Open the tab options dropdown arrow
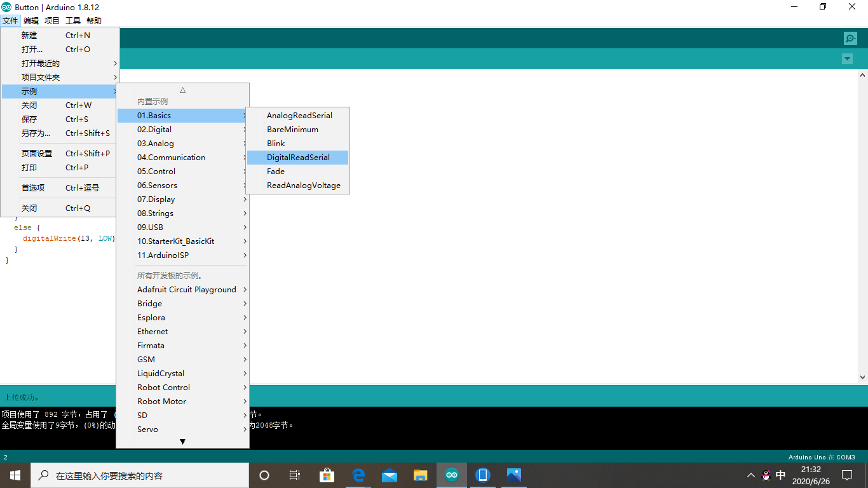 [x=847, y=59]
